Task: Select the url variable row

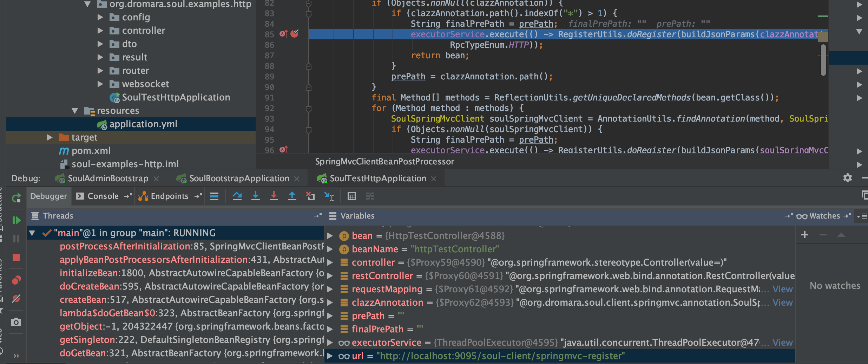Action: [560, 356]
